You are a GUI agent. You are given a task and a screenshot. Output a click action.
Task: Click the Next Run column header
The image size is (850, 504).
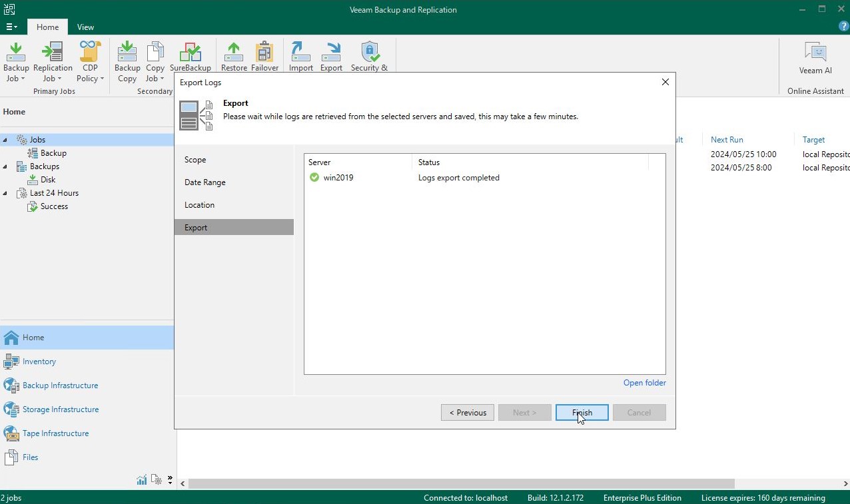click(727, 140)
